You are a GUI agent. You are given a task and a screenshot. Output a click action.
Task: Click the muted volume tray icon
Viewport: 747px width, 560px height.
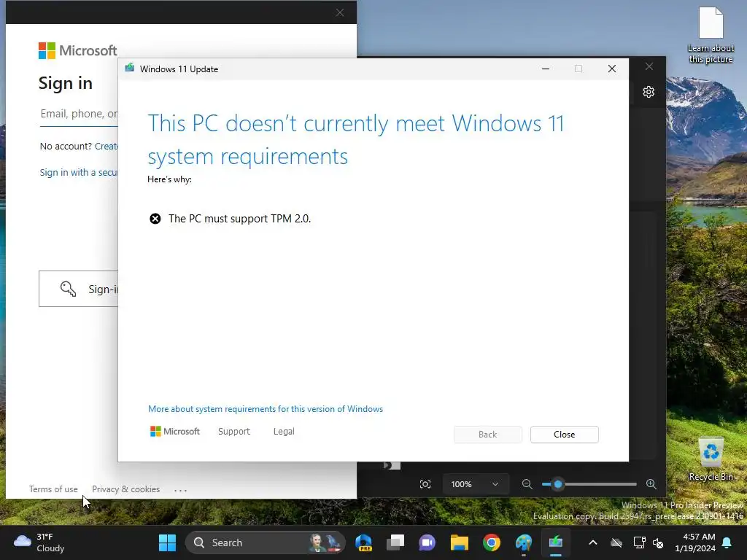pyautogui.click(x=659, y=542)
